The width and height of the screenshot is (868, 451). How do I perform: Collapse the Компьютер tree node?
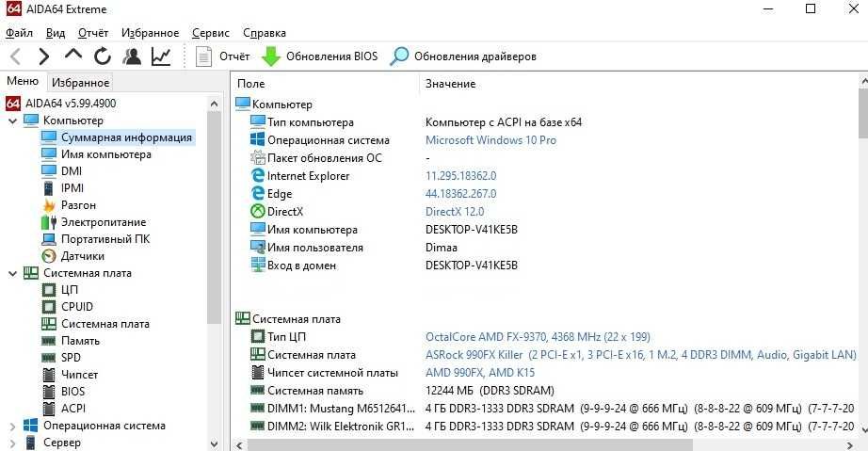tap(13, 121)
